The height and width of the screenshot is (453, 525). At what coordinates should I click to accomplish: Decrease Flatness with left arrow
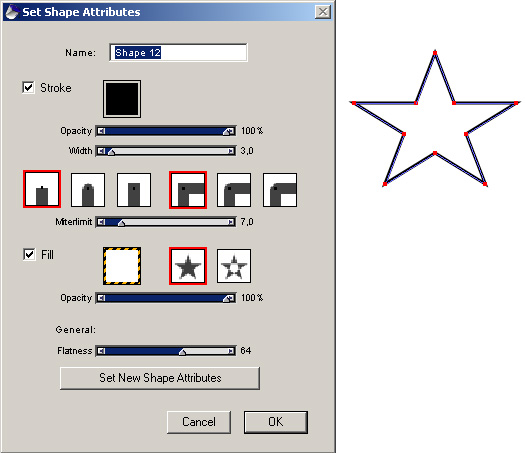pyautogui.click(x=101, y=351)
